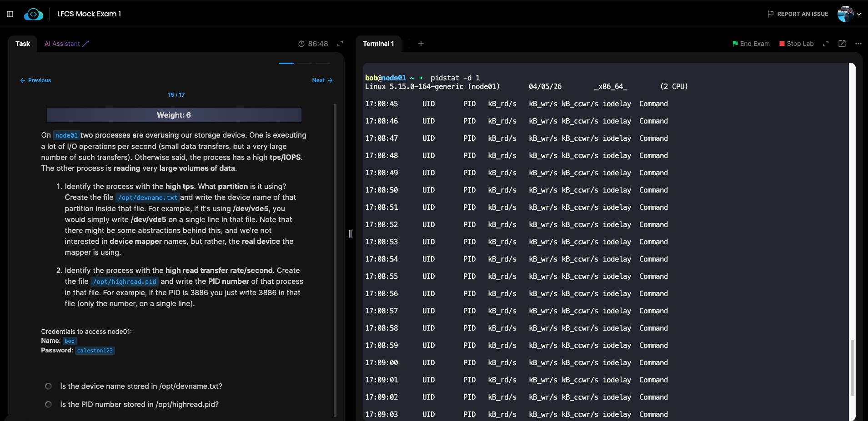Select the highread.pid check radio button
The image size is (868, 421).
[x=48, y=404]
